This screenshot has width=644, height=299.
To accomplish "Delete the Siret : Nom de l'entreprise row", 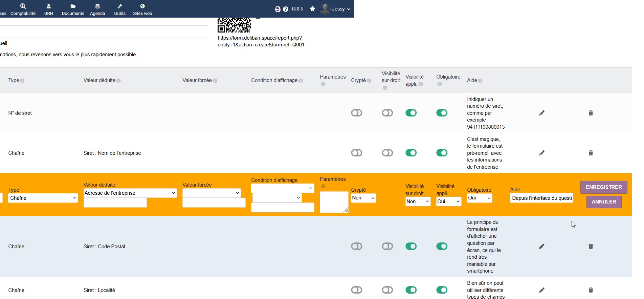I will [591, 153].
